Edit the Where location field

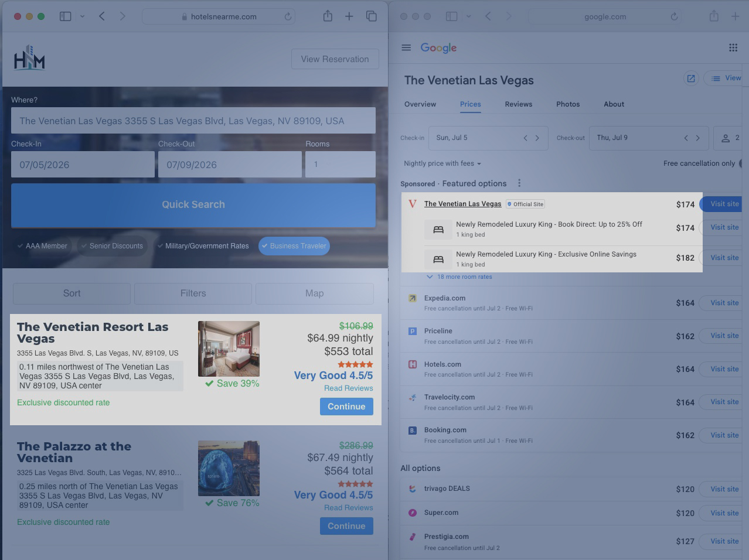[x=193, y=121]
